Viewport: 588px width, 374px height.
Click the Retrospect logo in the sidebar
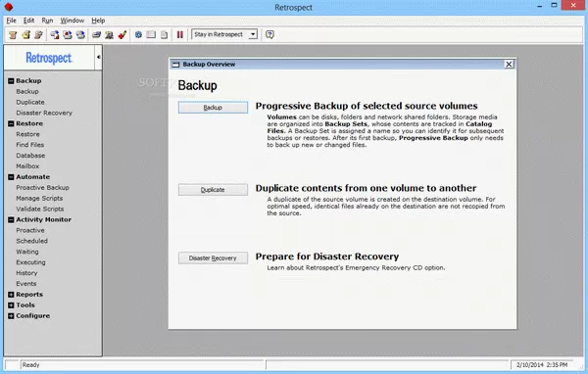(x=49, y=58)
